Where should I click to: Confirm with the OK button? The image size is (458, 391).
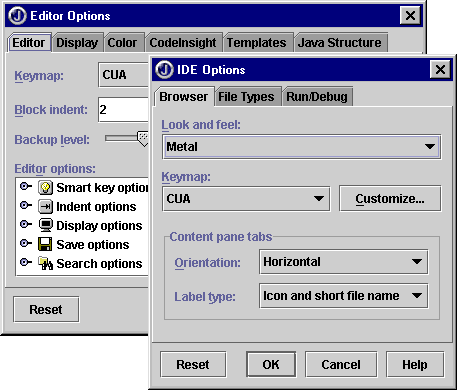[271, 364]
